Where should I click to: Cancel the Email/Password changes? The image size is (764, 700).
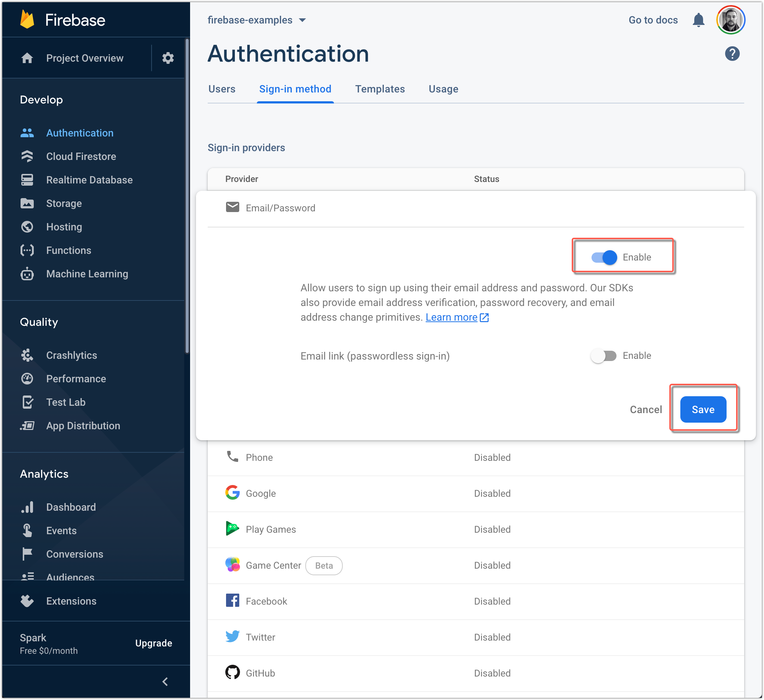coord(646,409)
